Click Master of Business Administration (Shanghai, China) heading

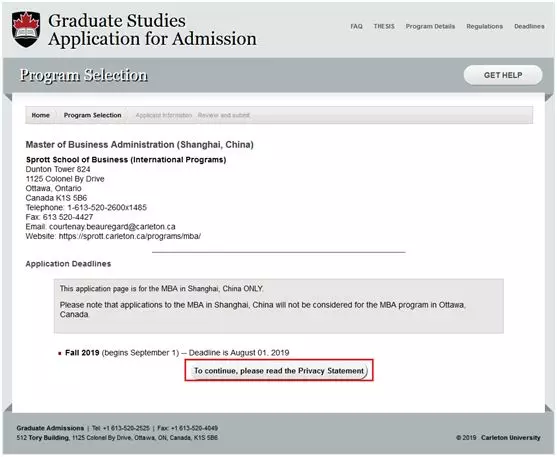point(140,145)
